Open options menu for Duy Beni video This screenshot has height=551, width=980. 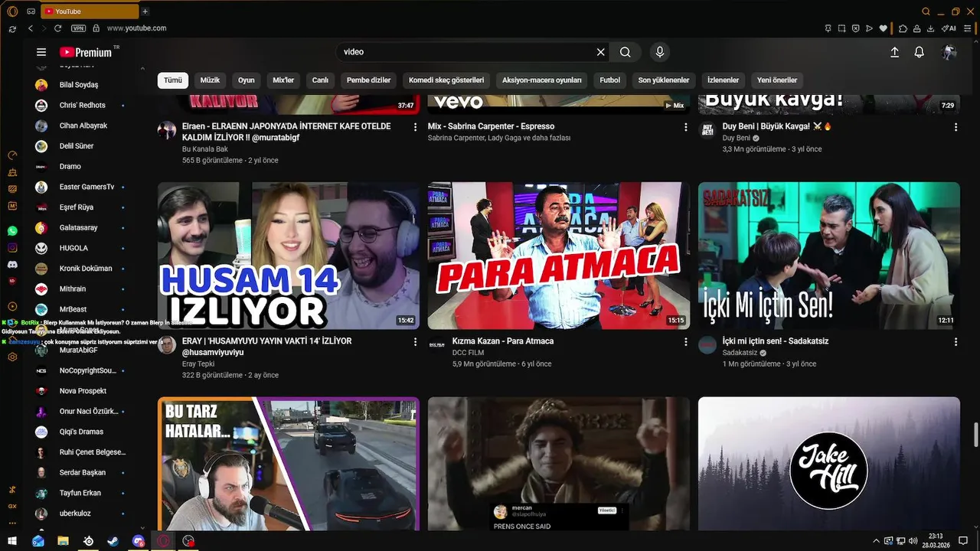tap(956, 127)
